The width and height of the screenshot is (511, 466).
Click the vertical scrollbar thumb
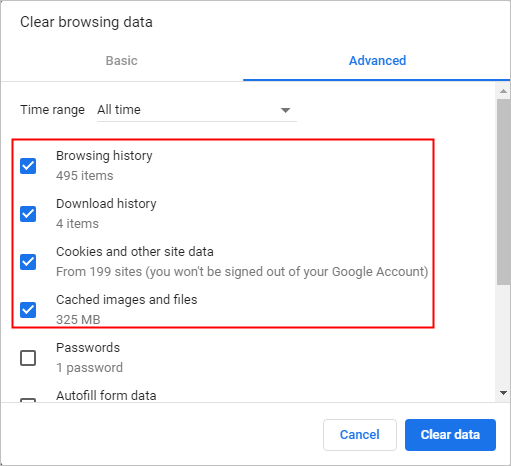[503, 192]
